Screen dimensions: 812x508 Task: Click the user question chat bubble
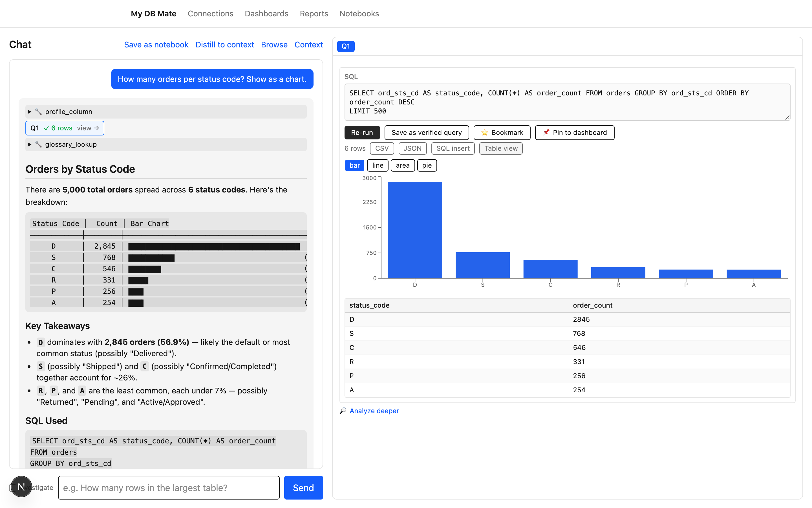212,79
